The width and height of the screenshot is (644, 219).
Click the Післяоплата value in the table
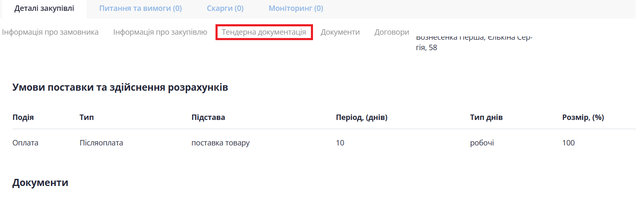point(101,143)
